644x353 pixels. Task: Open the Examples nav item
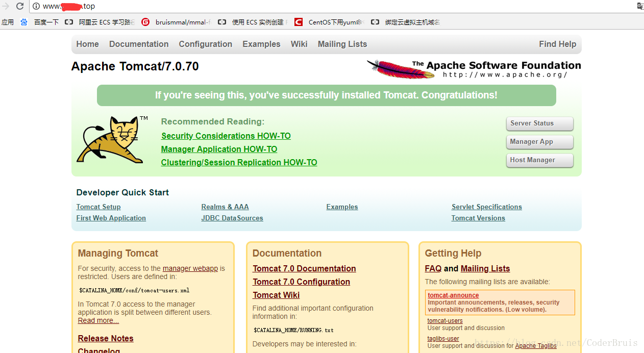(x=261, y=44)
